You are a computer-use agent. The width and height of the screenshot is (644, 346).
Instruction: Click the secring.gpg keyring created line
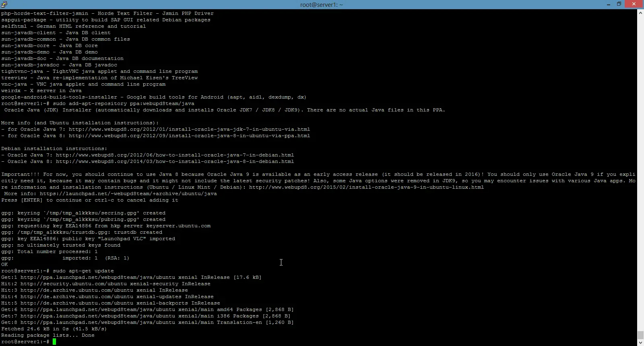(83, 213)
